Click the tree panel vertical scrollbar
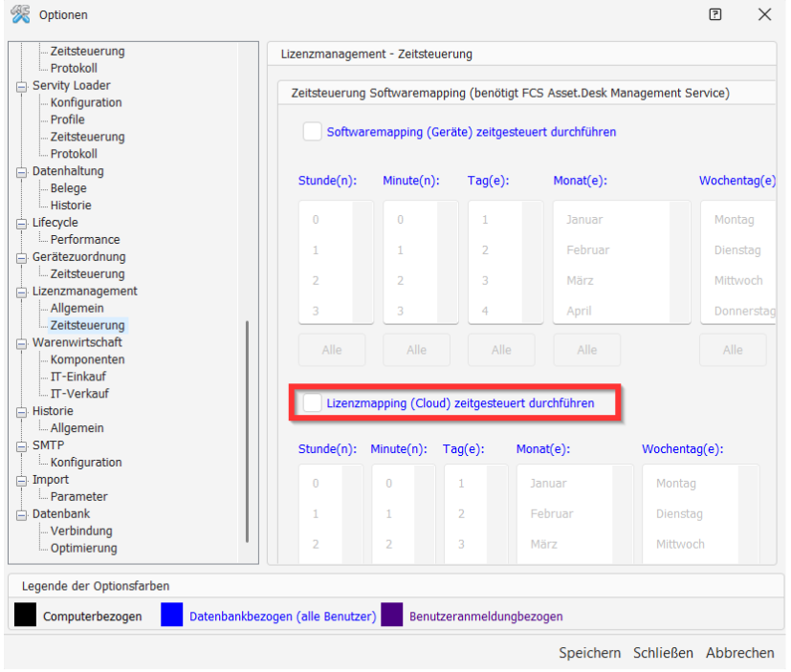The width and height of the screenshot is (791, 672). point(247,430)
